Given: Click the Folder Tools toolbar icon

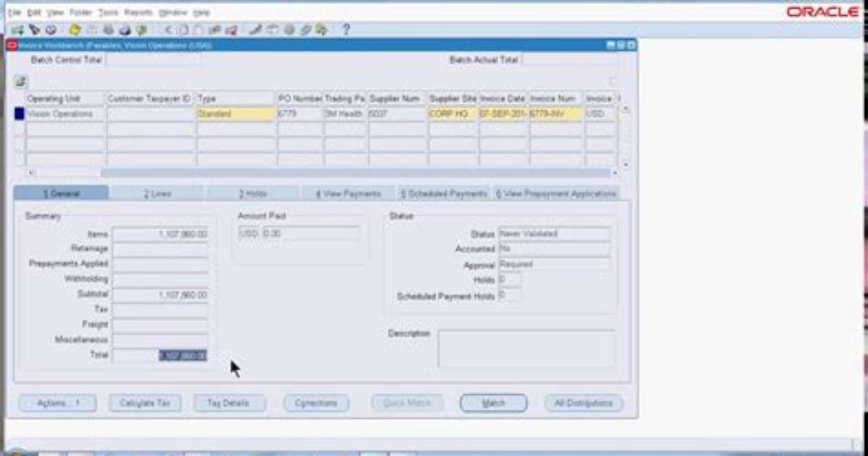Looking at the screenshot, I should tap(322, 30).
